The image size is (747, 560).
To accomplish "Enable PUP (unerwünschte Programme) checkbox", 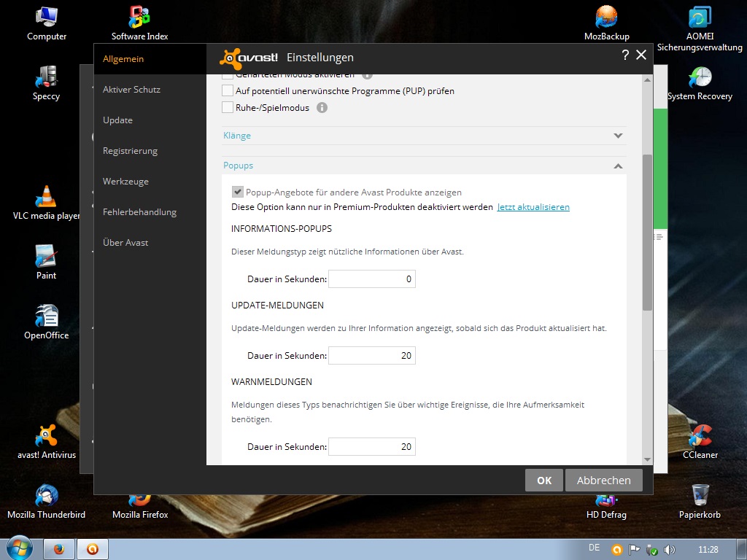I will pos(228,90).
